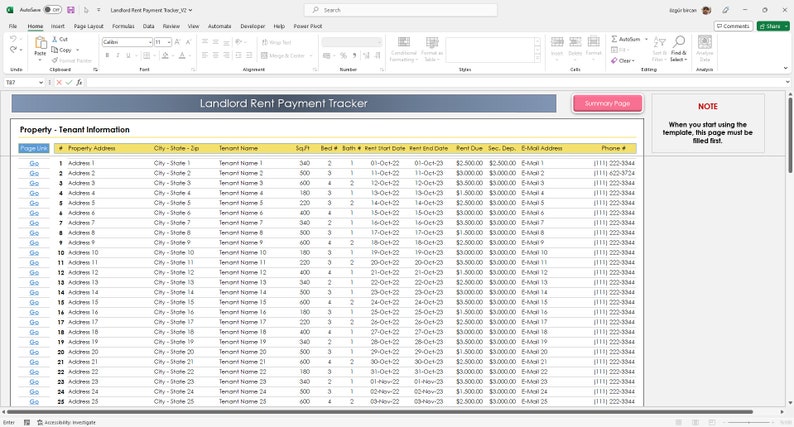This screenshot has height=427, width=794.
Task: Click the pen icon beside user avatar
Action: (x=726, y=10)
